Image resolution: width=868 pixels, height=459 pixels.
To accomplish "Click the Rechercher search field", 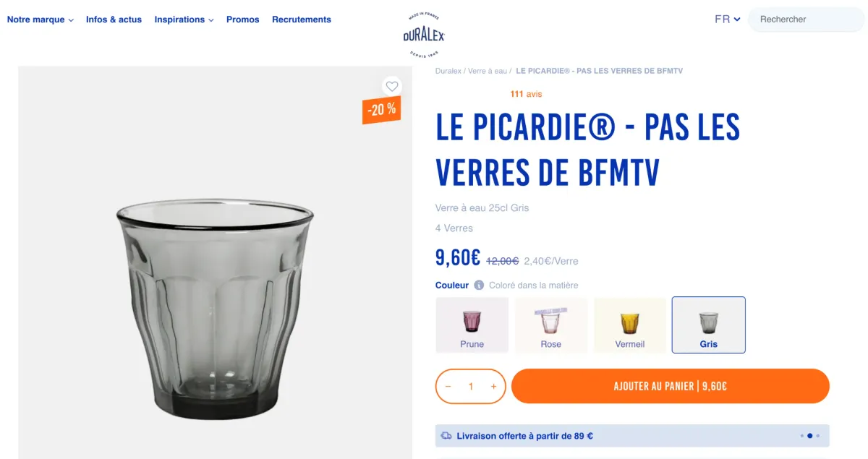I will (x=807, y=20).
